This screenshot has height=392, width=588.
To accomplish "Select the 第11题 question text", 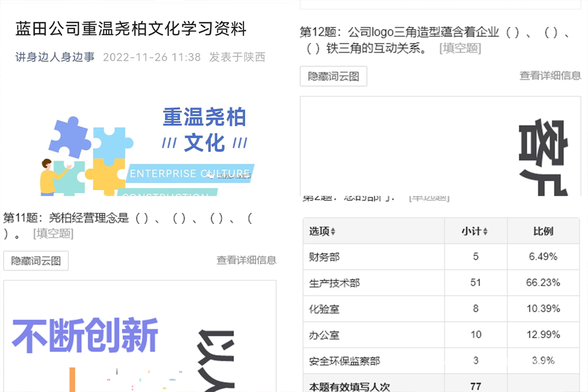I will (127, 225).
